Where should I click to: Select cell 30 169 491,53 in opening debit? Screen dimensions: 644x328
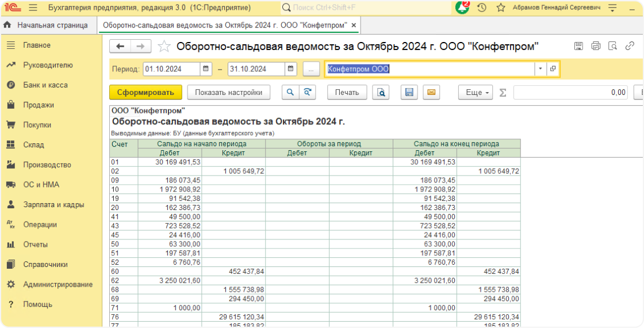(170, 162)
